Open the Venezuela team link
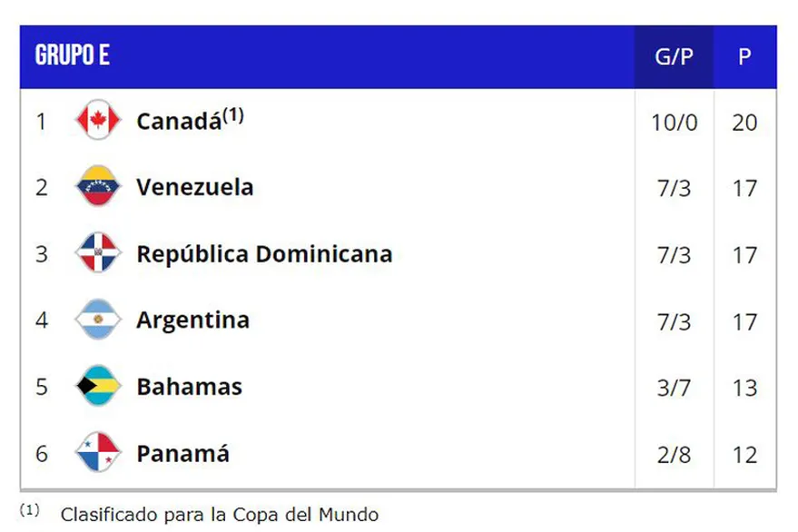 click(x=194, y=188)
